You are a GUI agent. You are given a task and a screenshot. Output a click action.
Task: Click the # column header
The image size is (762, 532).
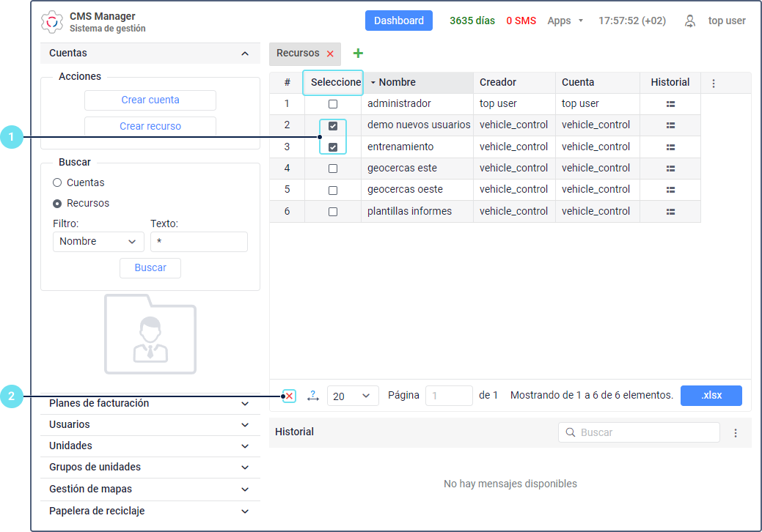click(x=287, y=83)
